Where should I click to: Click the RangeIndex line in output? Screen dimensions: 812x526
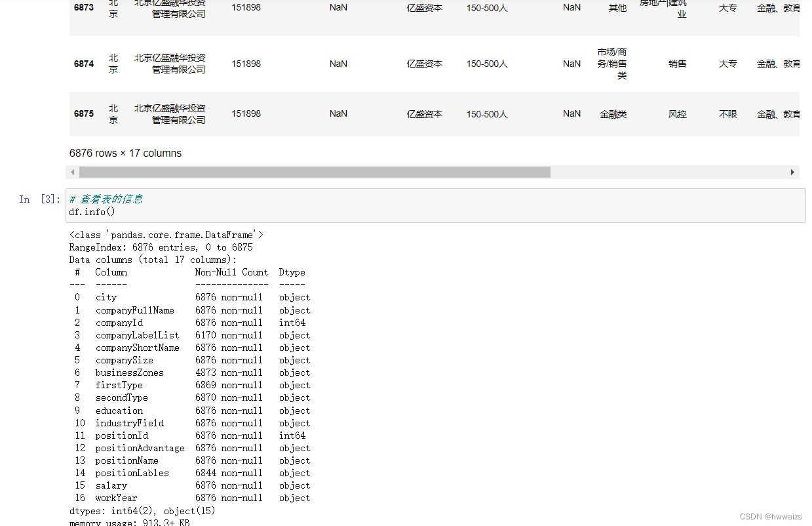pos(161,247)
